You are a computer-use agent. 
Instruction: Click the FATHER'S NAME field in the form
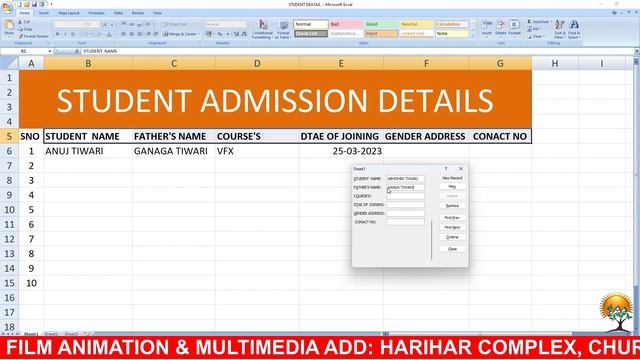tap(405, 187)
